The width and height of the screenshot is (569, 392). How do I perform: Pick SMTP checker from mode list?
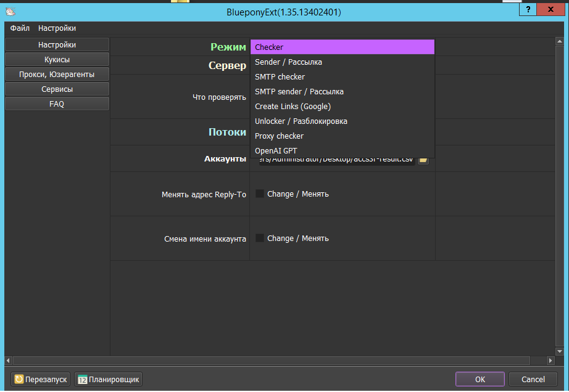(342, 77)
